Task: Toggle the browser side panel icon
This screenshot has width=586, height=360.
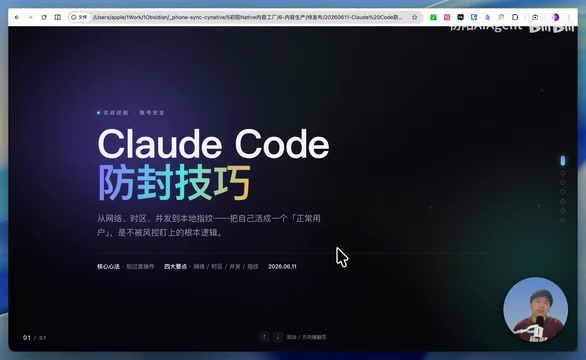Action: (x=58, y=17)
